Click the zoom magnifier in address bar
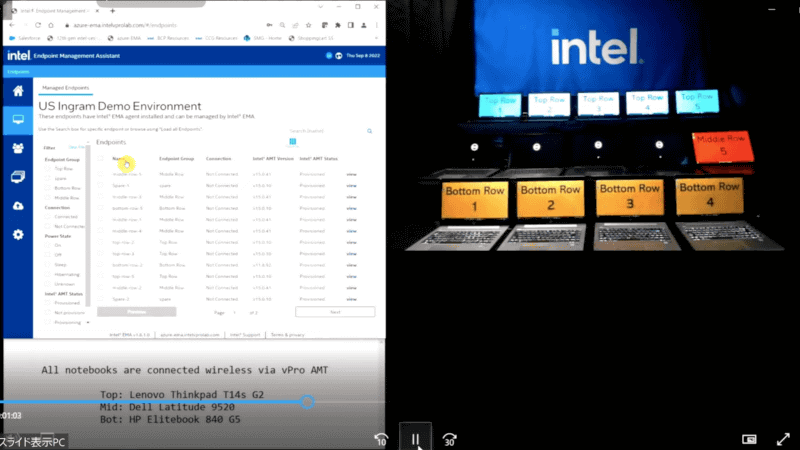The width and height of the screenshot is (800, 450). (282, 25)
